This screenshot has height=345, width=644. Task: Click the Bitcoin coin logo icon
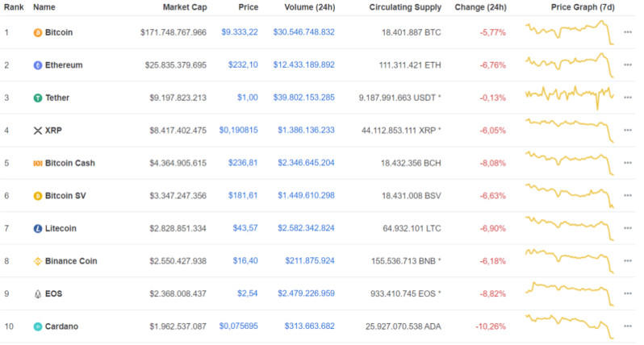(37, 32)
